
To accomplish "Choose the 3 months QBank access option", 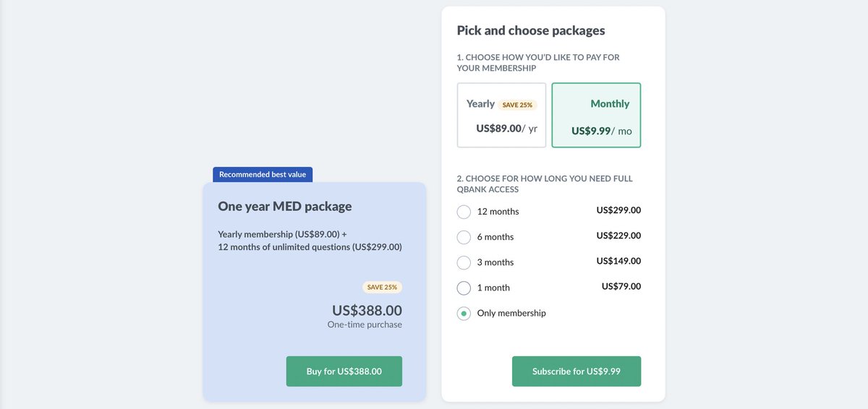I will [464, 262].
